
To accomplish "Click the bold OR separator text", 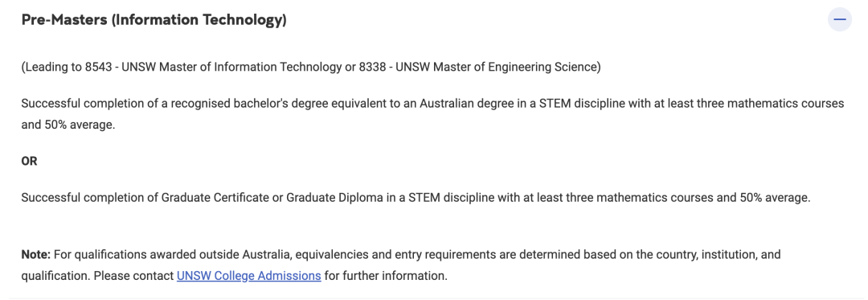I will point(30,162).
